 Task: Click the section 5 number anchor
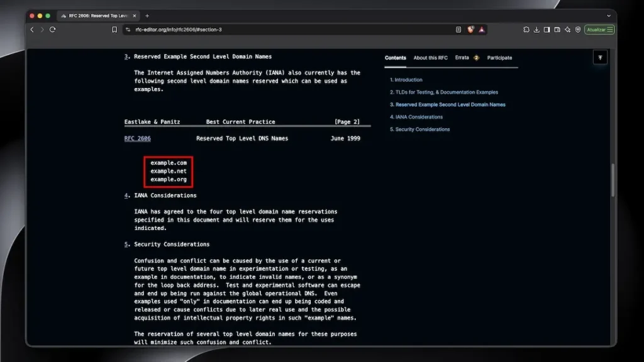coord(126,244)
